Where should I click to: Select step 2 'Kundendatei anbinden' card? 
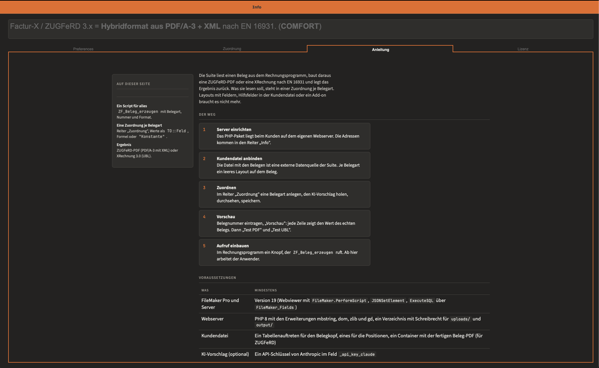(285, 165)
